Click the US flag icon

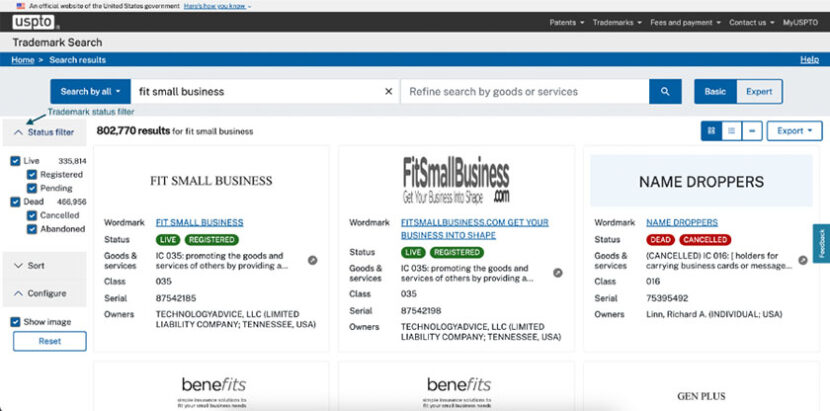coord(21,6)
